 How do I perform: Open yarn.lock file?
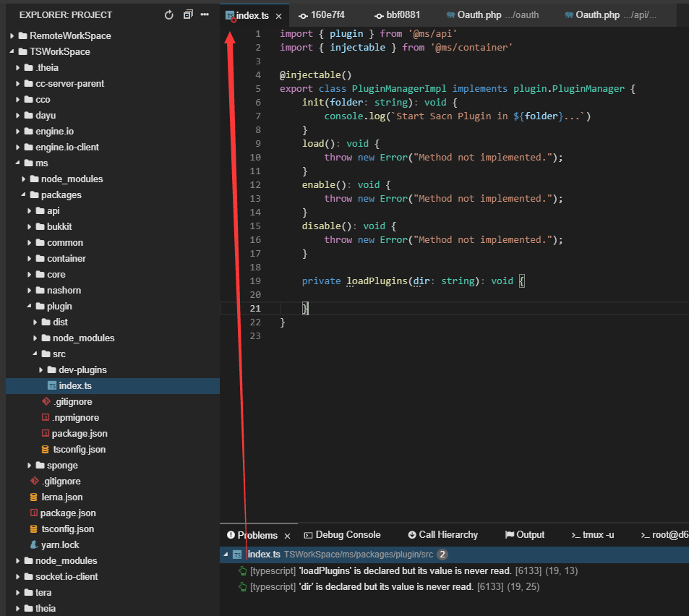[x=113, y=545]
